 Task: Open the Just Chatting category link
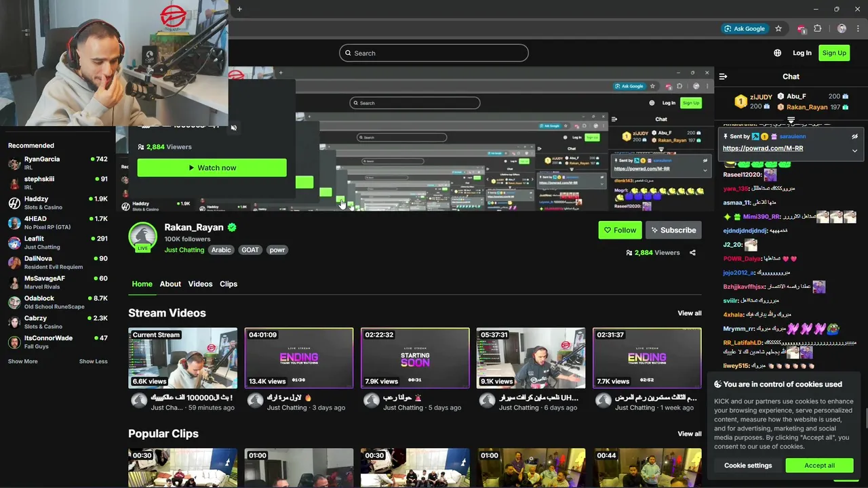pyautogui.click(x=184, y=250)
